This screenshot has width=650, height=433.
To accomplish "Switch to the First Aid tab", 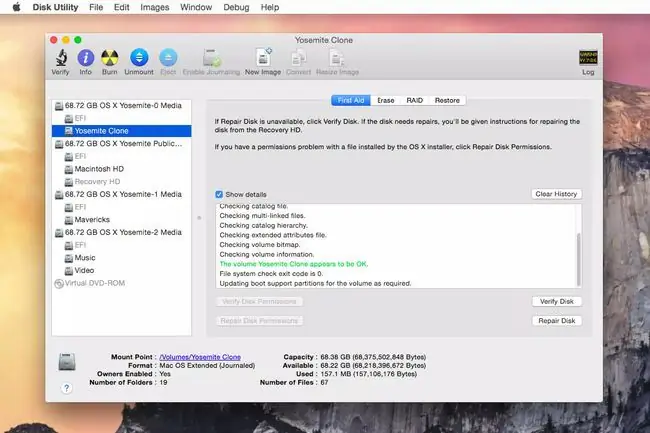I will 351,100.
